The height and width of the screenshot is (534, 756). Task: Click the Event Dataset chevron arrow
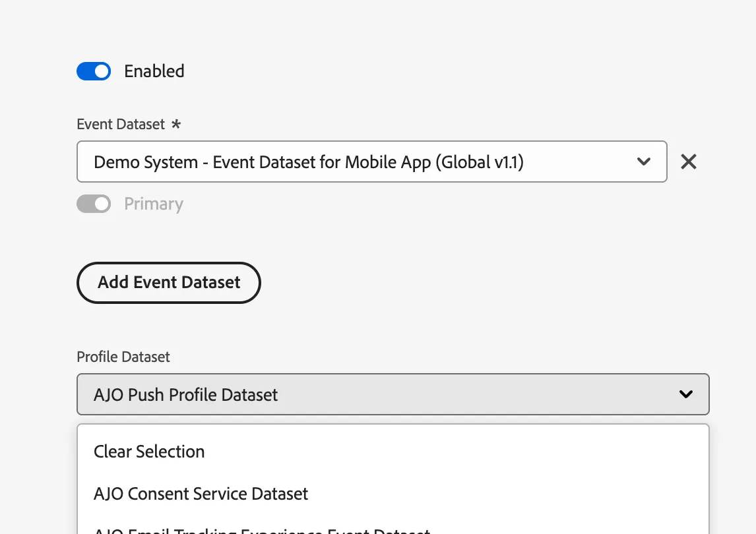644,162
